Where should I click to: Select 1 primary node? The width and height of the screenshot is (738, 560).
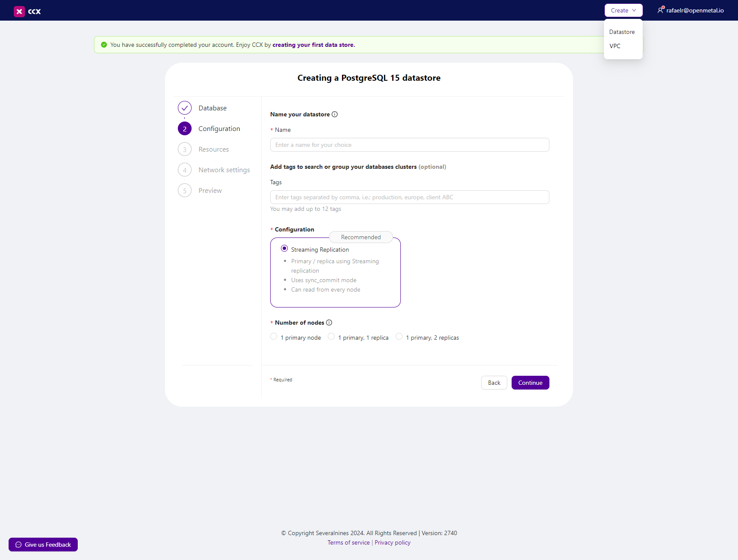pyautogui.click(x=274, y=337)
